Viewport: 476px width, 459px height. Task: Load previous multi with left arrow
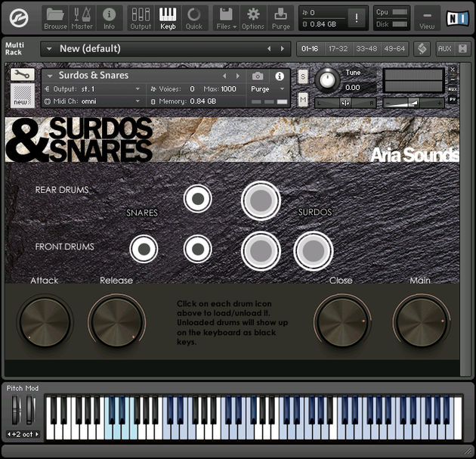coord(269,48)
